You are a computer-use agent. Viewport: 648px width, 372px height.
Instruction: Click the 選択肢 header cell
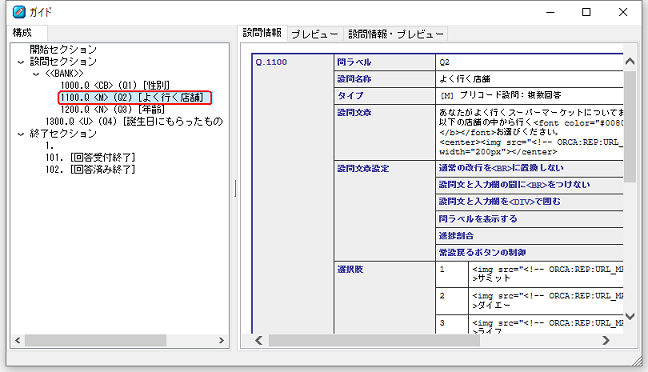pyautogui.click(x=384, y=298)
